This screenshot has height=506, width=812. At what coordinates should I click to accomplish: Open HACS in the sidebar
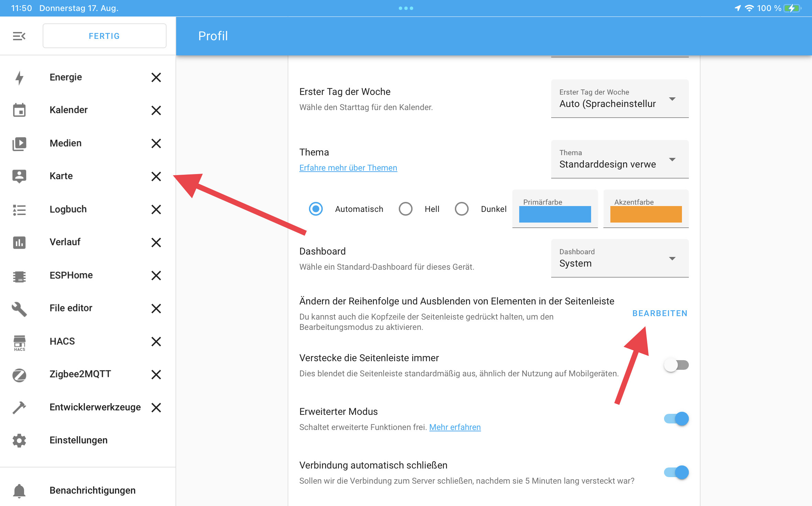pyautogui.click(x=62, y=341)
